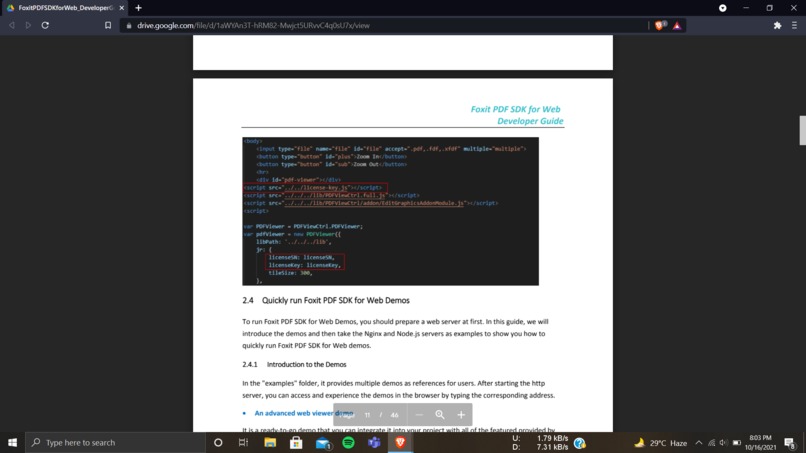Reset PDF zoom with magnifier icon
The width and height of the screenshot is (806, 453).
click(440, 415)
